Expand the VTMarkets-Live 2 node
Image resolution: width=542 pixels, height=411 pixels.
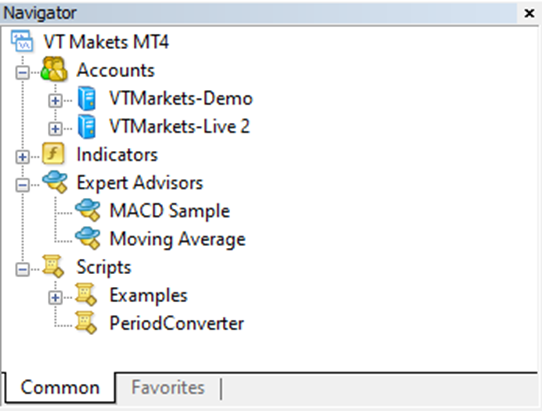point(55,129)
